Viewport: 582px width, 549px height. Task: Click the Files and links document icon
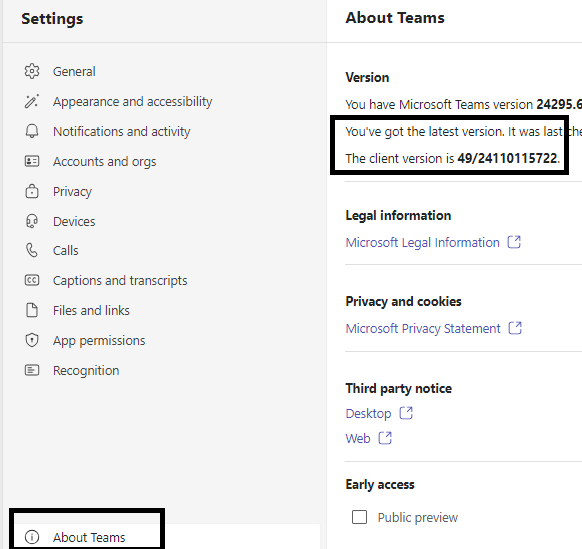(32, 310)
